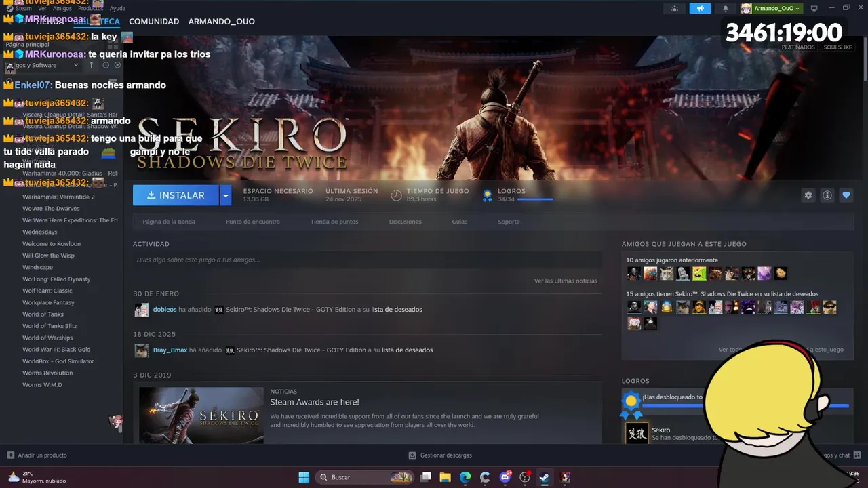Go to Página de la tienda
The height and width of the screenshot is (488, 868).
[x=169, y=222]
